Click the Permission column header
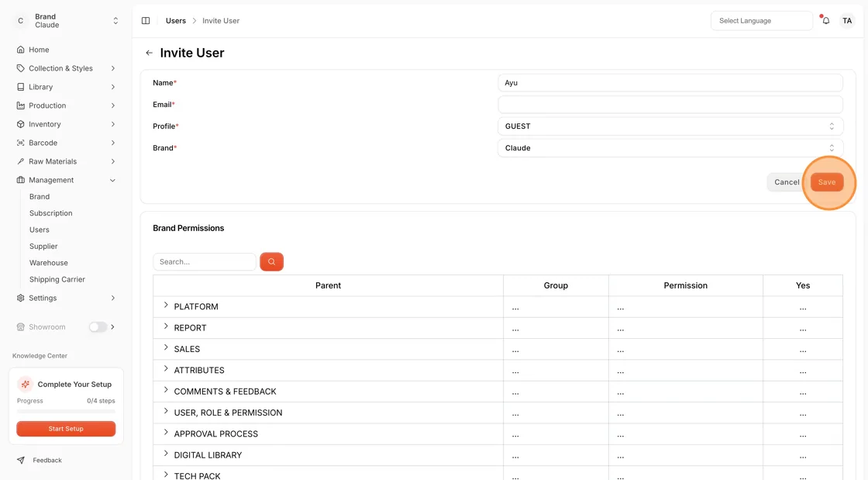Image resolution: width=868 pixels, height=480 pixels. coord(685,285)
